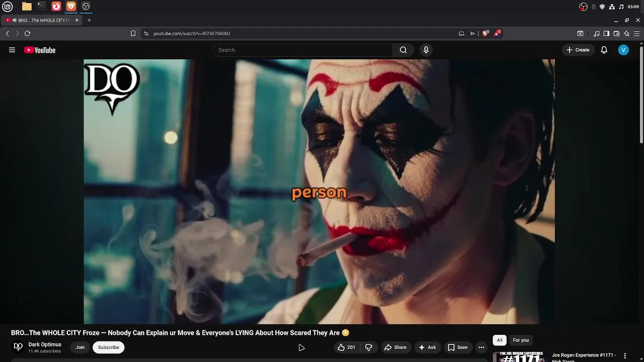Image resolution: width=644 pixels, height=362 pixels.
Task: Start voice search with microphone
Action: (x=426, y=50)
